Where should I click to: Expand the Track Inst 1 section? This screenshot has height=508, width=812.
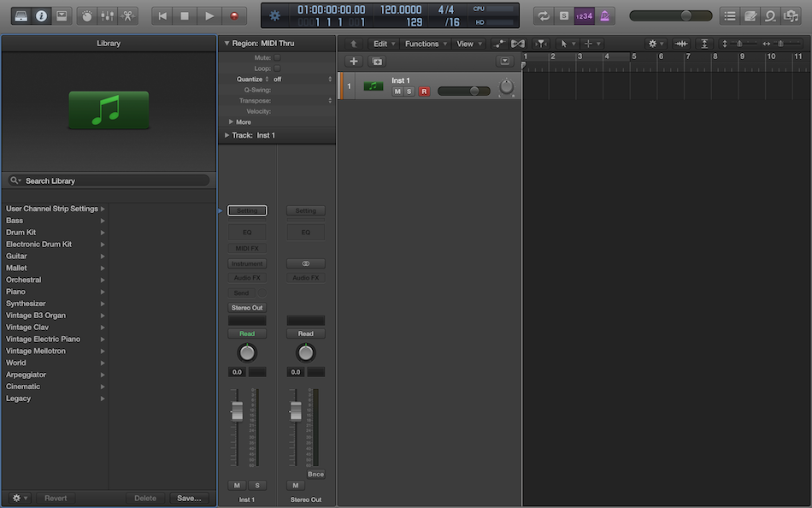(227, 135)
